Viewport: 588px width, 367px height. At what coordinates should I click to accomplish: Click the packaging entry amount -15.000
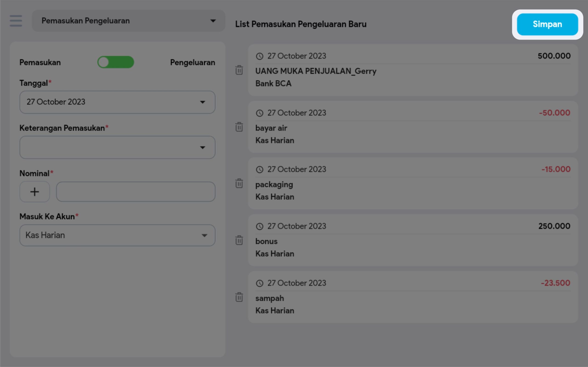(556, 169)
